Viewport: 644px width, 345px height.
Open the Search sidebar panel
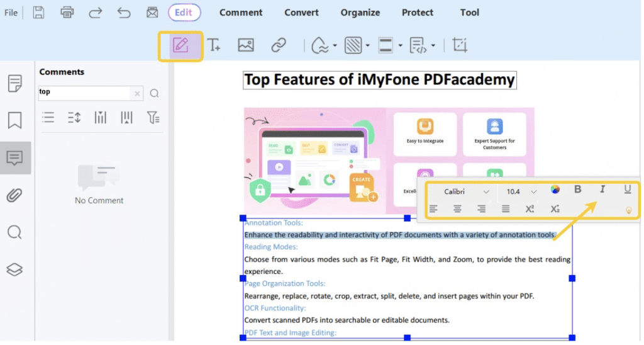[14, 232]
